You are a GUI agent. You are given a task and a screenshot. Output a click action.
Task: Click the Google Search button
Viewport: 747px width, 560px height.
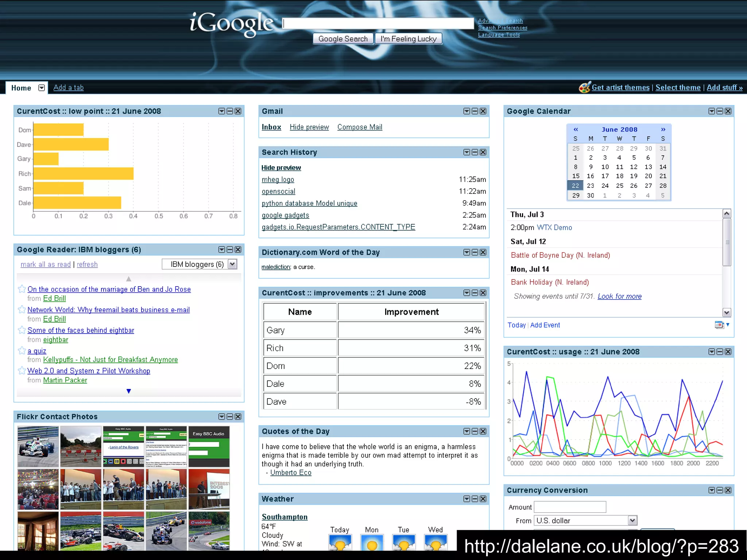coord(343,39)
